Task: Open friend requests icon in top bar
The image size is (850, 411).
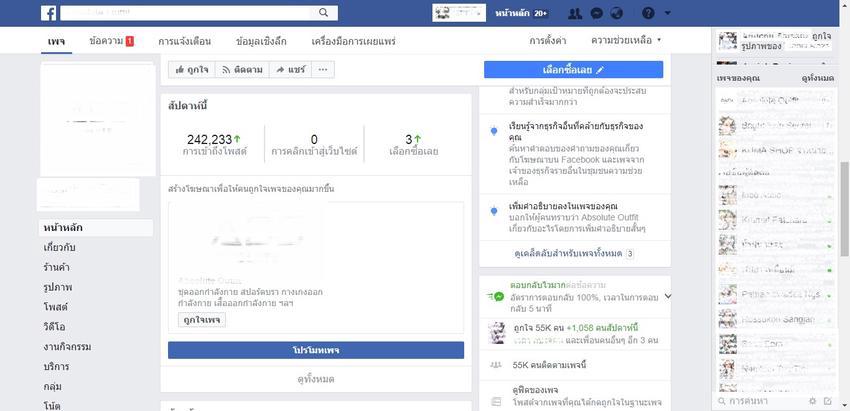Action: click(575, 14)
